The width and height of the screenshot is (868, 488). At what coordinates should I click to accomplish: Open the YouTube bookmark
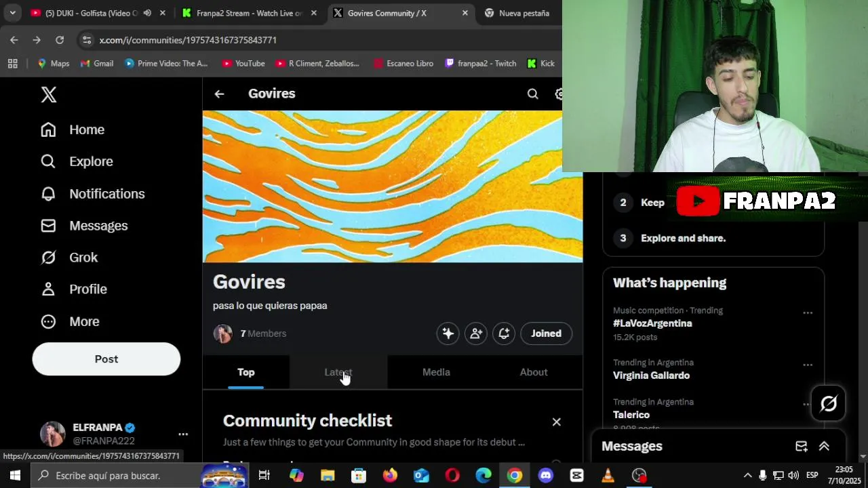coord(243,63)
